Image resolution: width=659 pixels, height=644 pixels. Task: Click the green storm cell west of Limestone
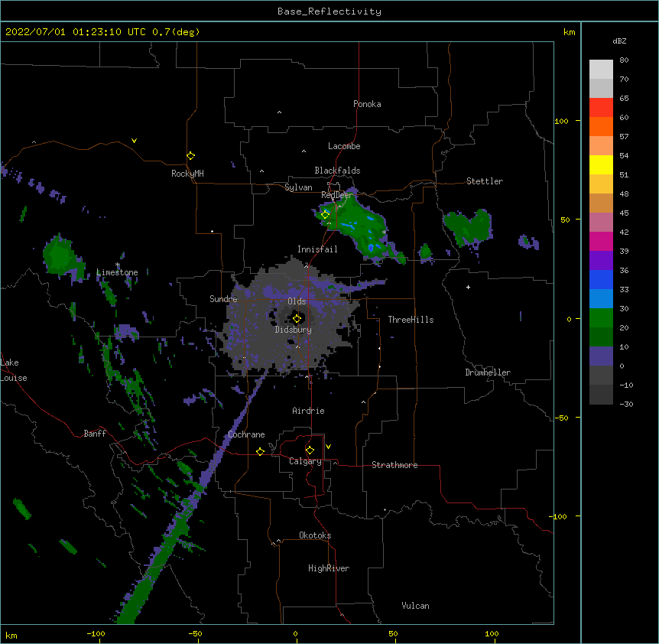pyautogui.click(x=61, y=255)
